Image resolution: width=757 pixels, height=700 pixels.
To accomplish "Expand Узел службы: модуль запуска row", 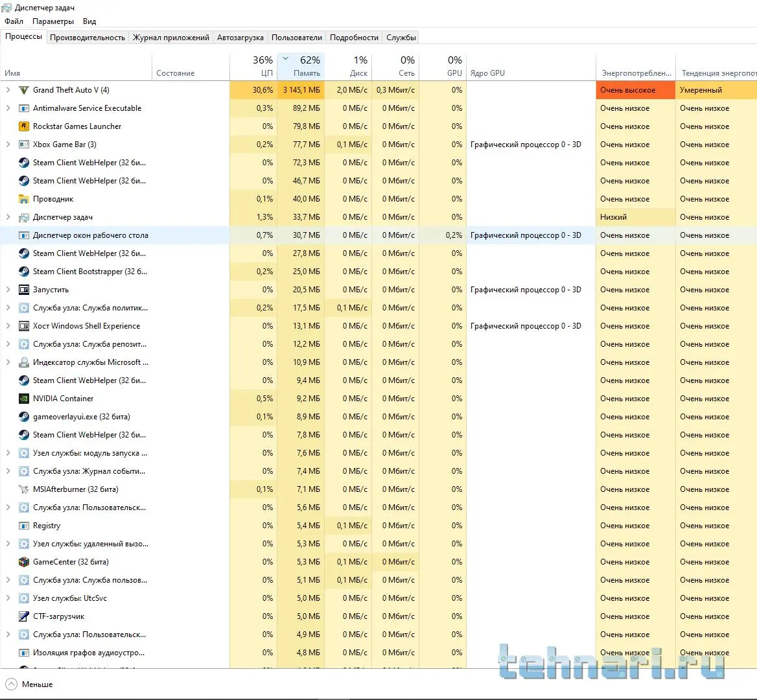I will click(8, 453).
